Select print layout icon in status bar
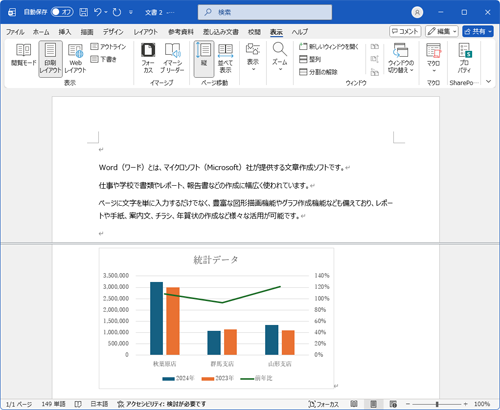This screenshot has height=410, width=500. pos(373,404)
